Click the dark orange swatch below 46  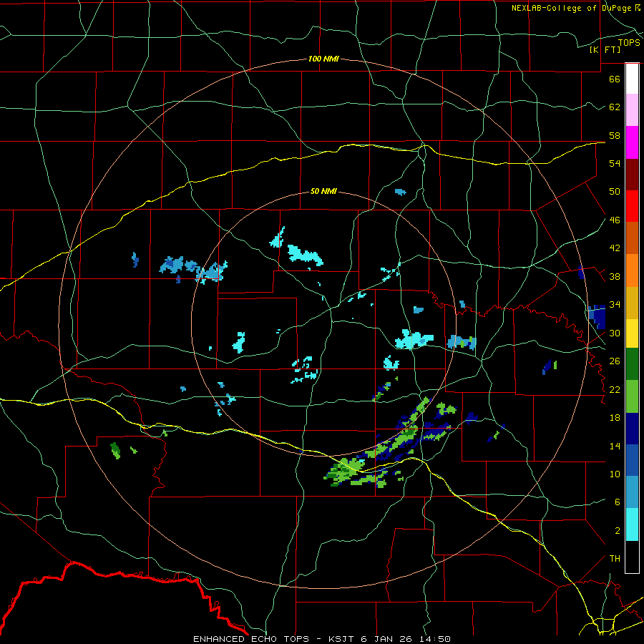coord(632,238)
